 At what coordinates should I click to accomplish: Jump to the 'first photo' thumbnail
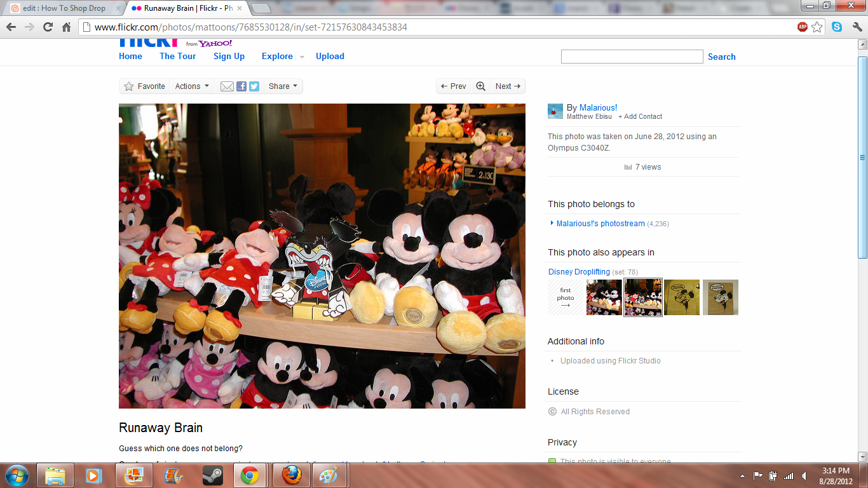tap(566, 297)
